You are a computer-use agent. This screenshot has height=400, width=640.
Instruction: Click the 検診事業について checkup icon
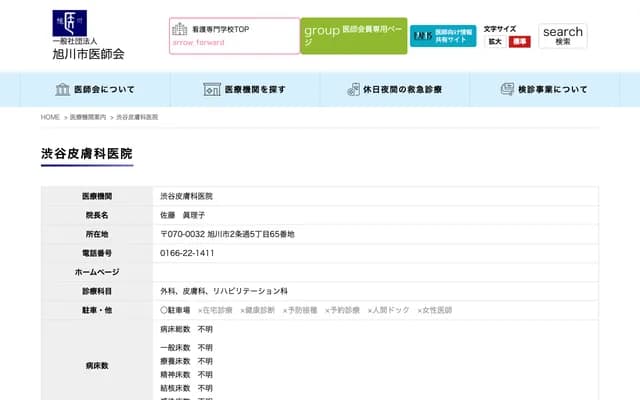click(x=507, y=89)
